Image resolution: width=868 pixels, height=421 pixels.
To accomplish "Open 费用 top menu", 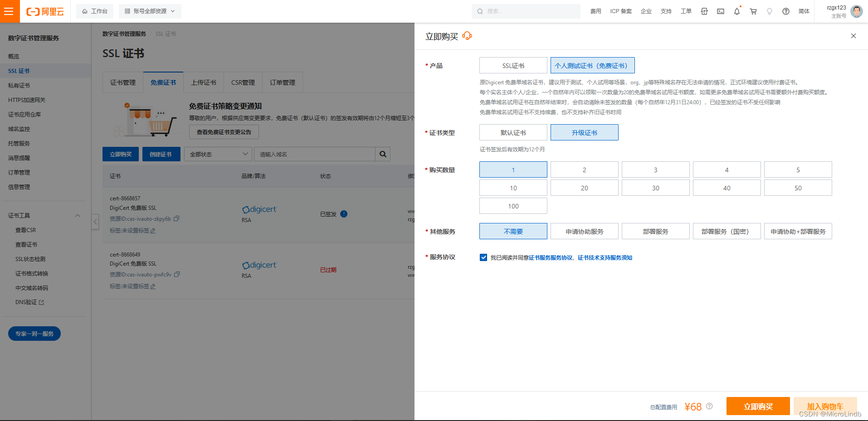I will pyautogui.click(x=596, y=11).
